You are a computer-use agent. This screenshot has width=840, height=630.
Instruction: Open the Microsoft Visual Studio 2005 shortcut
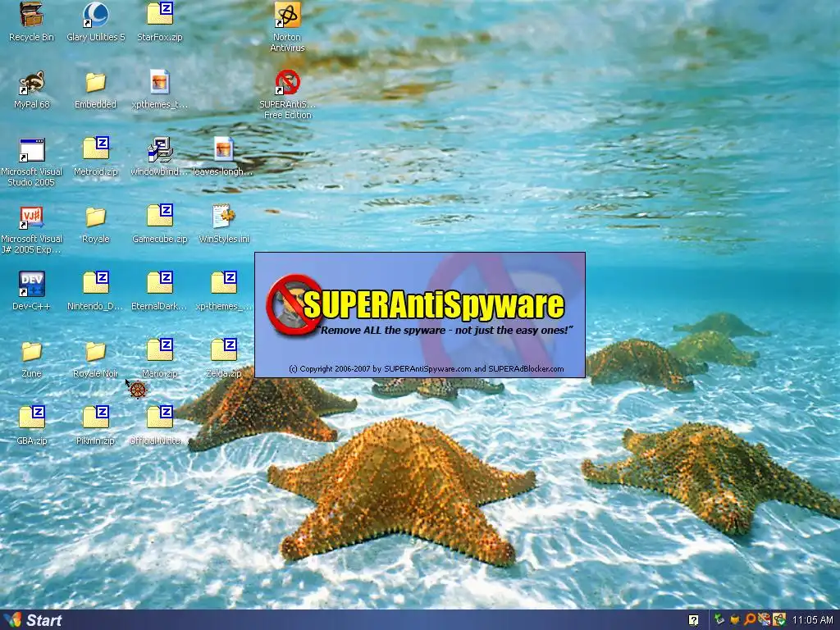click(x=32, y=162)
